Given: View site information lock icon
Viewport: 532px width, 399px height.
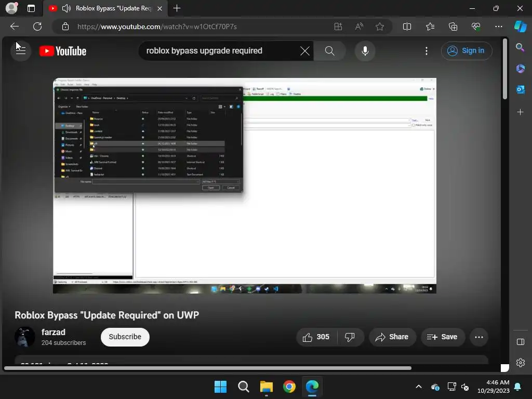Looking at the screenshot, I should click(65, 26).
